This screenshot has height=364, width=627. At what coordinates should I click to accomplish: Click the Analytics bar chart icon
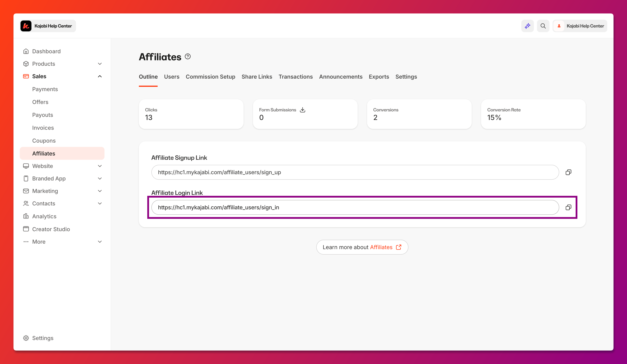pyautogui.click(x=26, y=216)
